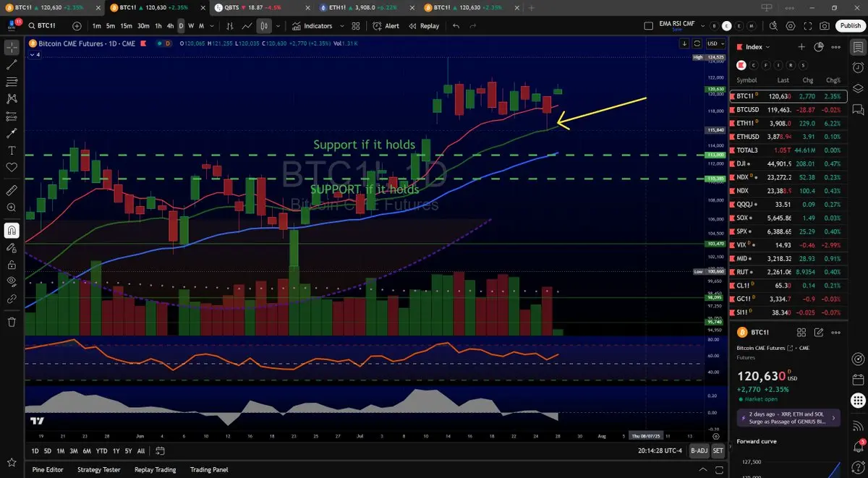The image size is (868, 478).
Task: Click the Publish button
Action: pos(850,25)
